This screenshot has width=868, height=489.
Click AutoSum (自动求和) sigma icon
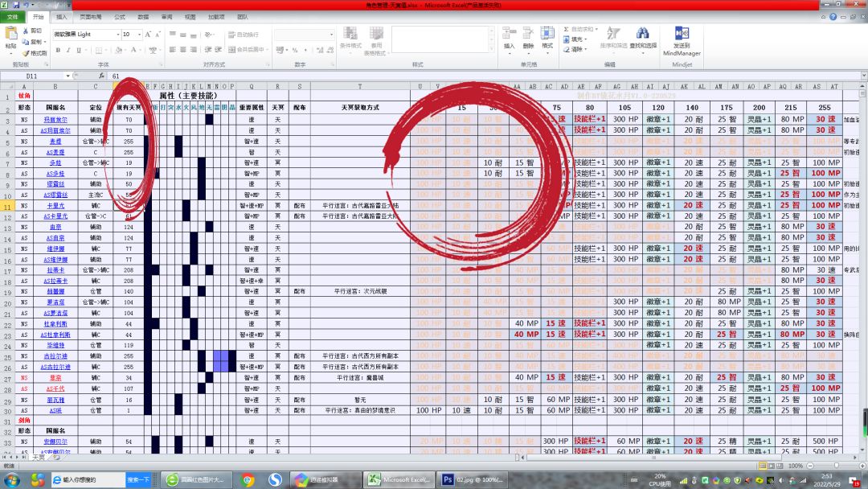tap(567, 29)
